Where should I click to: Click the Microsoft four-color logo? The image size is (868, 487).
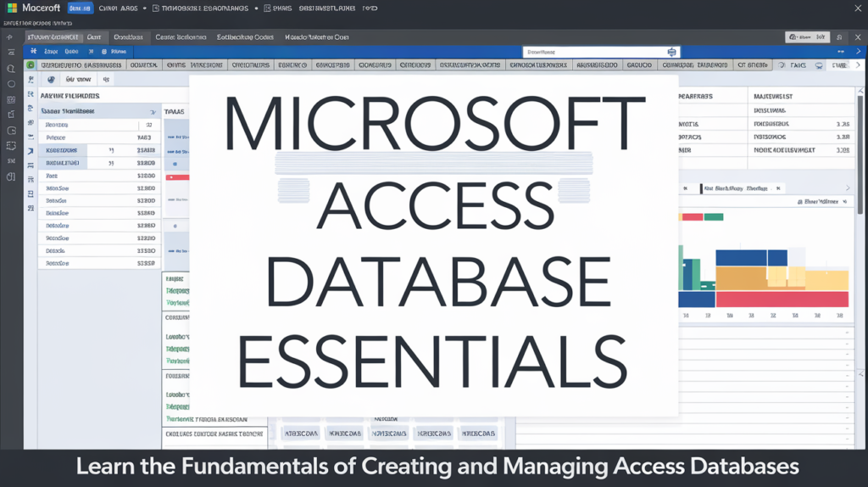point(12,8)
